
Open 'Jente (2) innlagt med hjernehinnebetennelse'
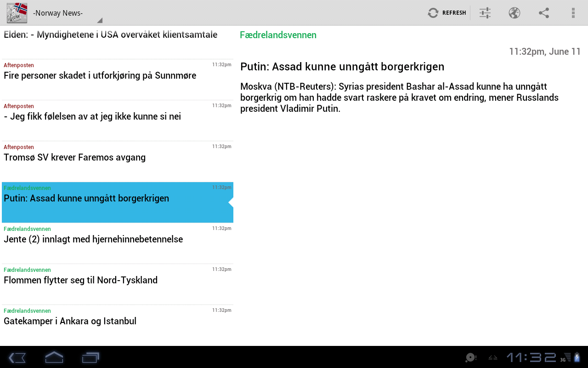[118, 243]
